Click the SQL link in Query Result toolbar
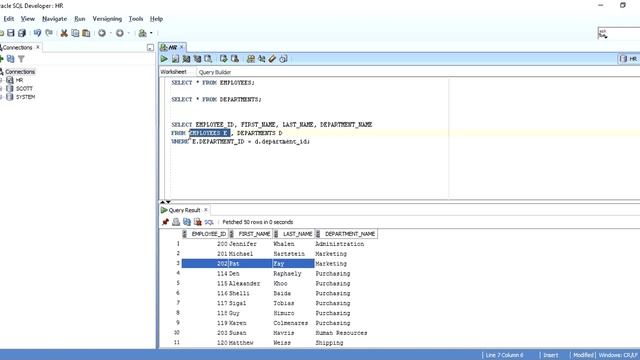Screen dimensions: 640x360 pyautogui.click(x=209, y=222)
